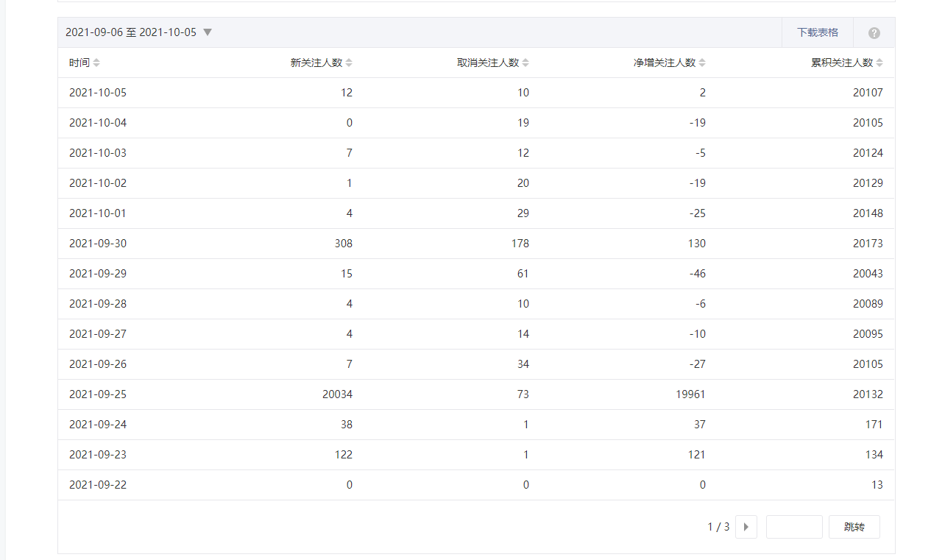Image resolution: width=931 pixels, height=560 pixels.
Task: Select the 2021-09-30 row date
Action: pos(98,244)
